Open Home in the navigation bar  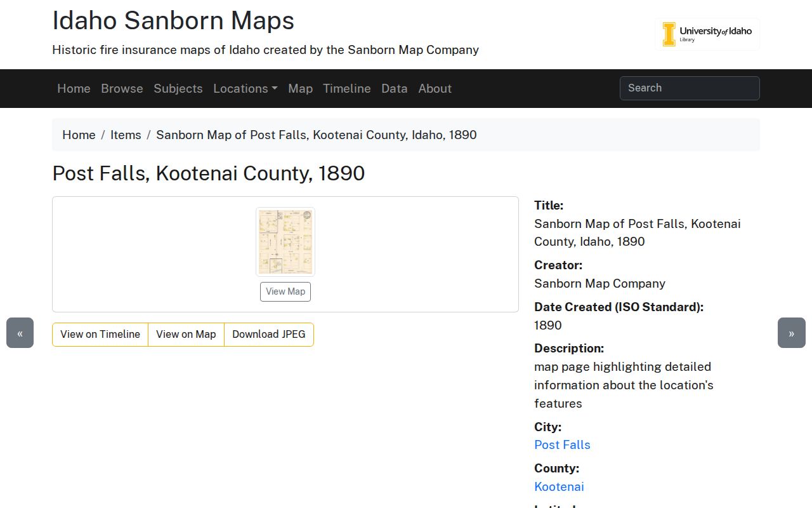click(74, 88)
